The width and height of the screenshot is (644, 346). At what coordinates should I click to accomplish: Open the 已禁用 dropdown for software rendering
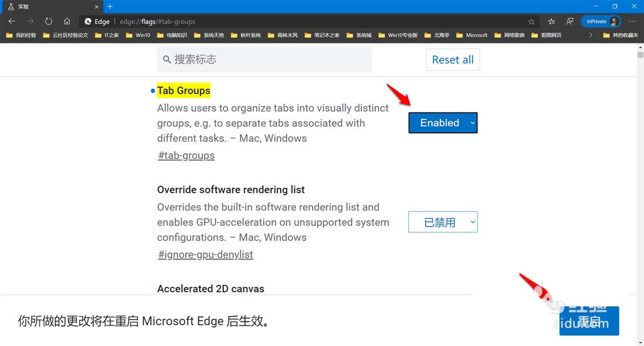pos(443,221)
